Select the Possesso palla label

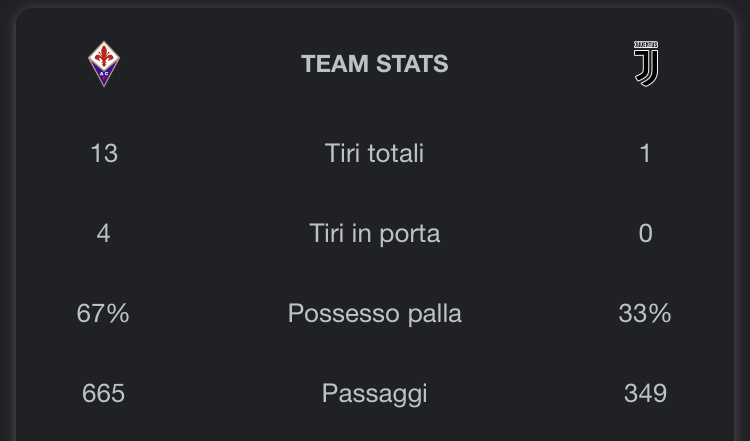[x=375, y=314]
